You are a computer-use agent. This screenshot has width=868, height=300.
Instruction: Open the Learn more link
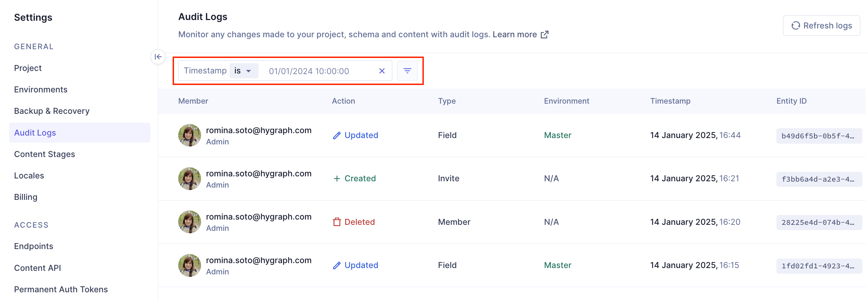[x=514, y=34]
